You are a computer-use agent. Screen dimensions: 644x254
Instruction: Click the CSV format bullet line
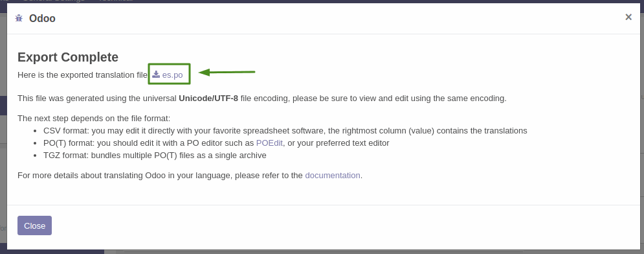tap(285, 131)
